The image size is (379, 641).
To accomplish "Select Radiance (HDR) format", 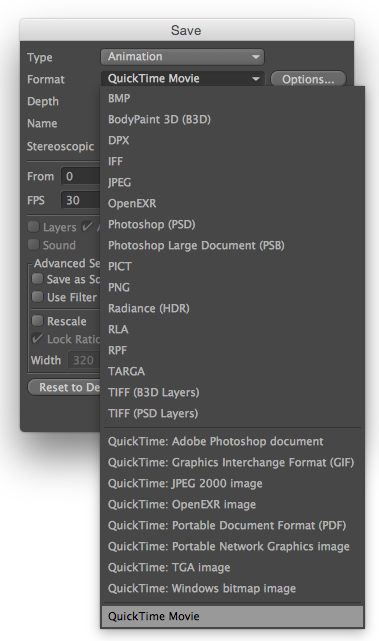I will pos(232,308).
